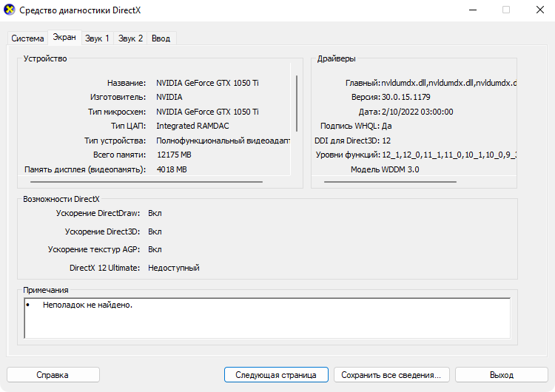Switch to the Система tab
Screen dimensions: 555x392
[x=27, y=38]
